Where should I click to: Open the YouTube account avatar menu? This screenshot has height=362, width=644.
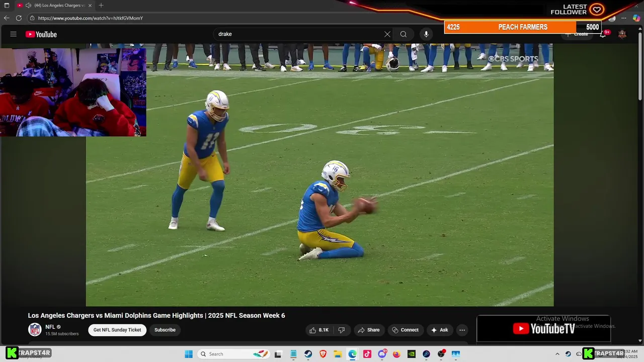point(622,34)
